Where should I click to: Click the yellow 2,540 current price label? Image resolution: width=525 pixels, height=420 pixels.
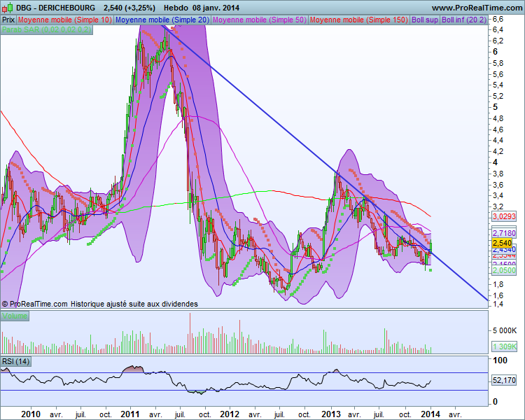coord(502,243)
